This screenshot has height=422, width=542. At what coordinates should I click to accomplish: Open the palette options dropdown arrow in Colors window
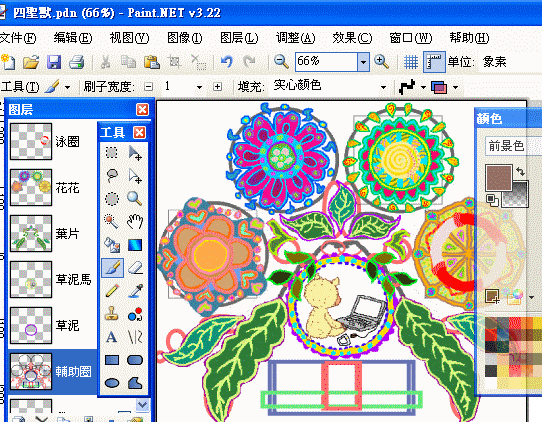pyautogui.click(x=532, y=297)
